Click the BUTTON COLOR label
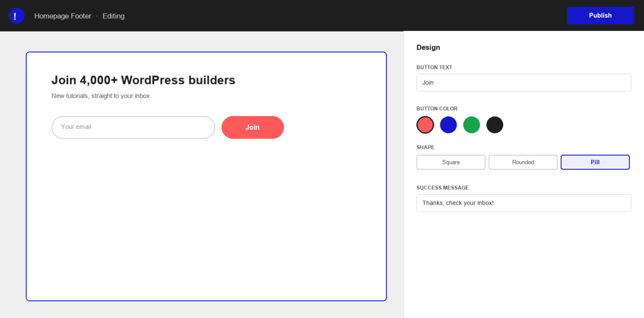This screenshot has width=644, height=318. (x=437, y=108)
